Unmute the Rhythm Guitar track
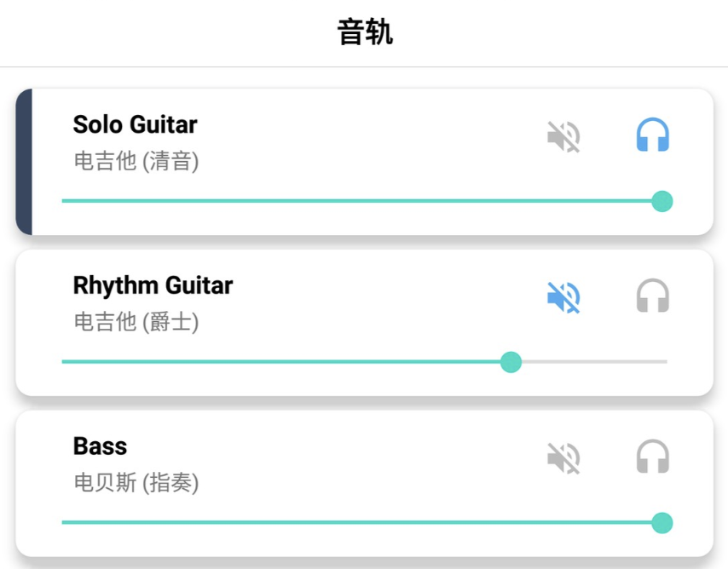The height and width of the screenshot is (569, 728). pyautogui.click(x=563, y=297)
